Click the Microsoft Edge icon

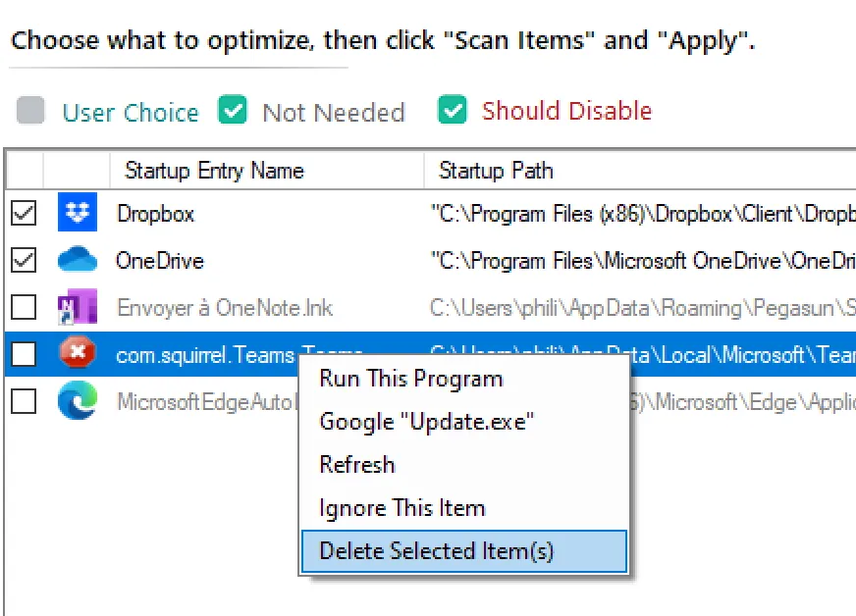click(78, 400)
